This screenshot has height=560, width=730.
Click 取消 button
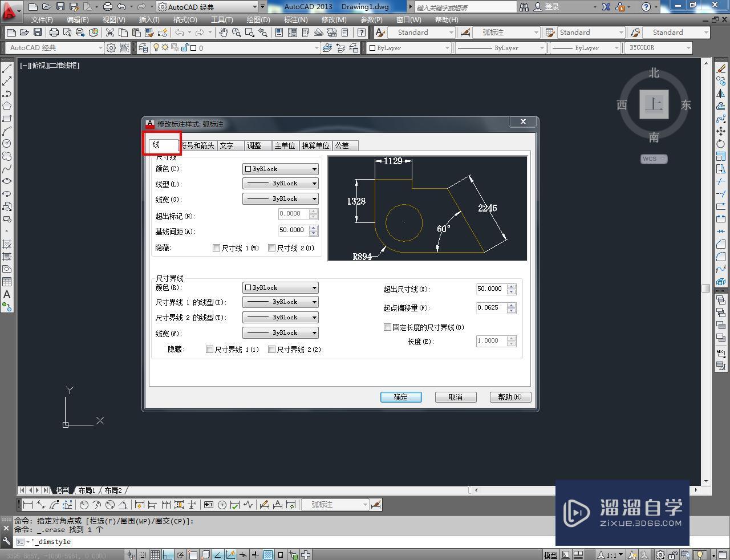[x=456, y=397]
